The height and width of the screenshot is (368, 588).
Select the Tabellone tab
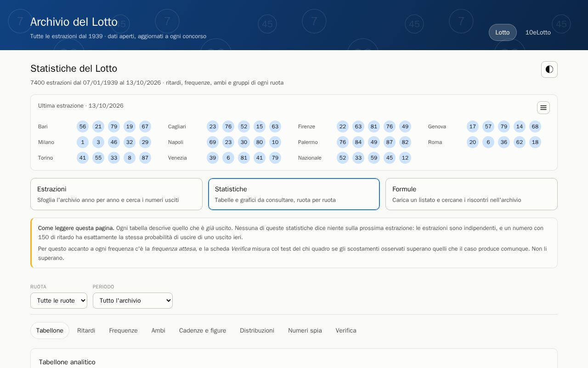50,330
